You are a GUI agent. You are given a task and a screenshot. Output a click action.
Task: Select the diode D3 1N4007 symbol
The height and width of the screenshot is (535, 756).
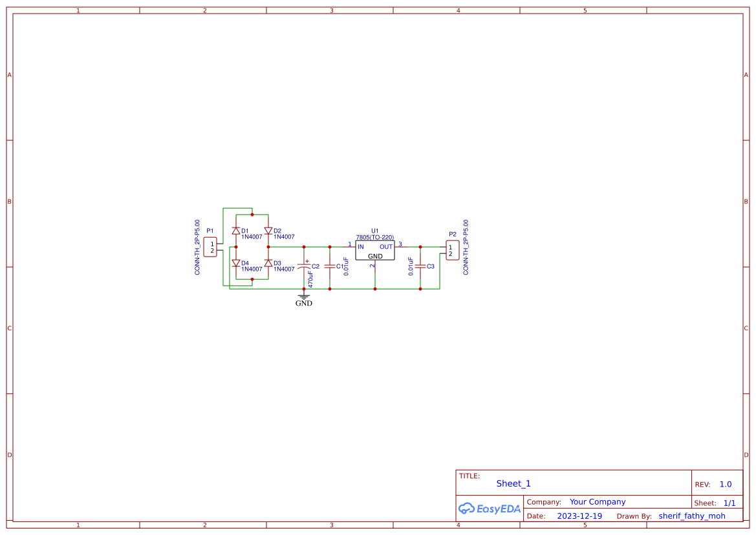pos(268,264)
